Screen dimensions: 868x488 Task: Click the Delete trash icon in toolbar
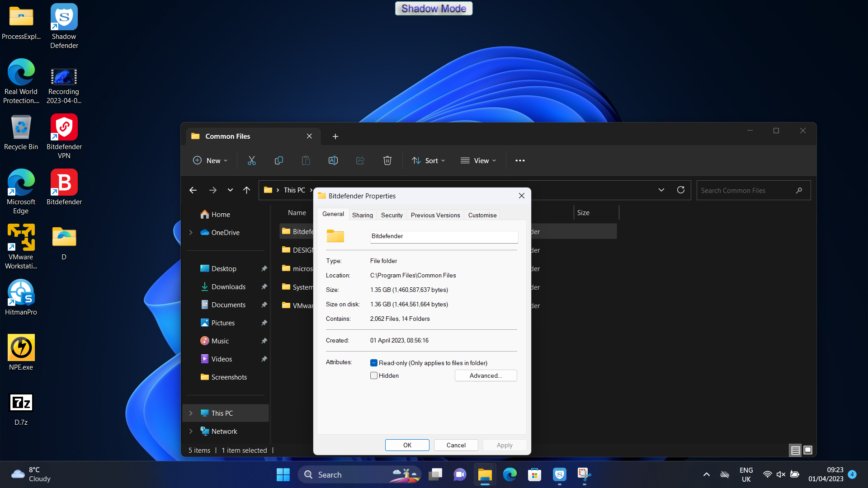pyautogui.click(x=387, y=160)
